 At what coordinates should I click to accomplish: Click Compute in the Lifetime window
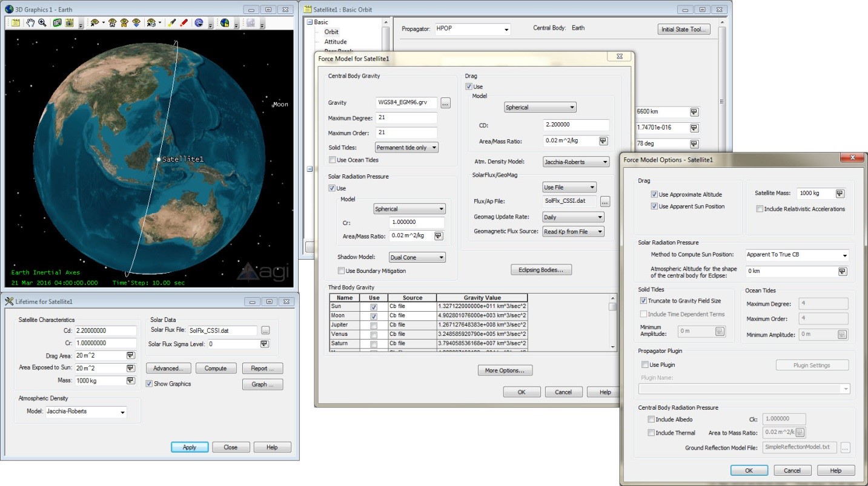216,369
